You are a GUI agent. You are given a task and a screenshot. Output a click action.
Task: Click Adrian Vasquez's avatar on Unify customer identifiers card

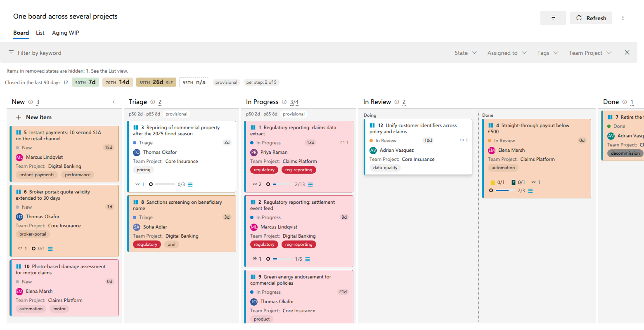pos(373,150)
